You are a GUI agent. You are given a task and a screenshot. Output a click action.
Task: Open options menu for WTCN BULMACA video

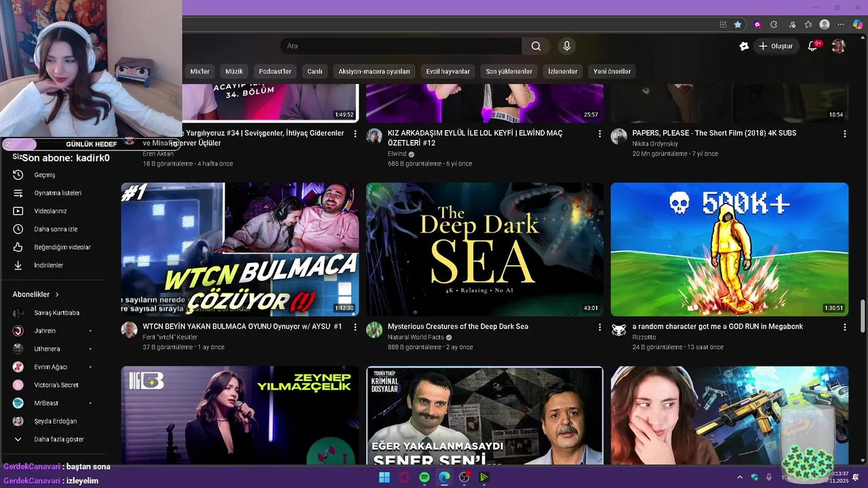355,327
